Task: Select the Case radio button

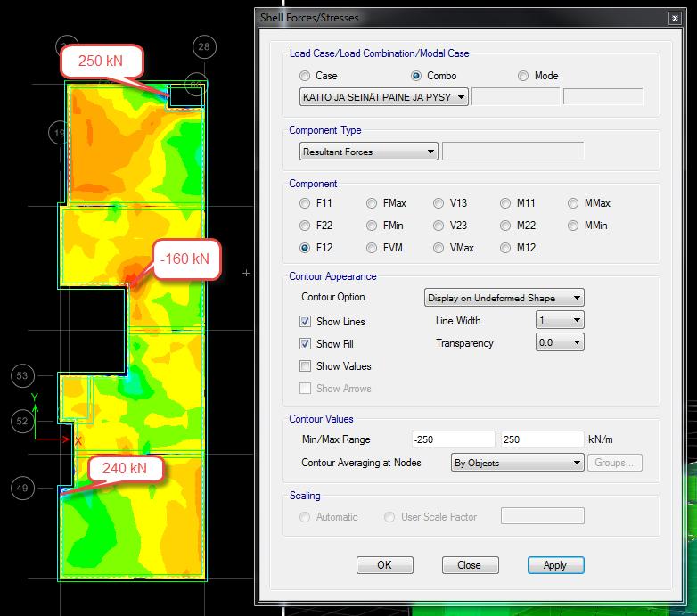Action: coord(305,76)
